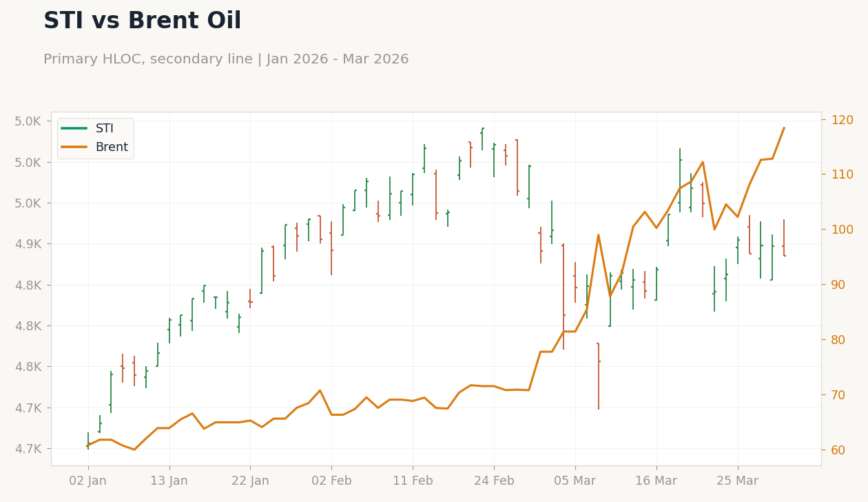This screenshot has width=868, height=502.
Task: Click the '02 Feb' x-axis label
Action: click(331, 481)
